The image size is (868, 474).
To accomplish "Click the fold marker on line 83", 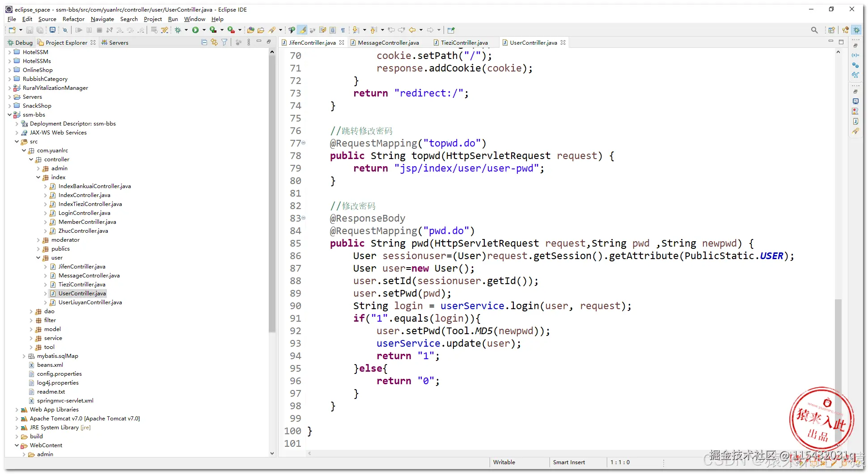I will click(x=304, y=218).
